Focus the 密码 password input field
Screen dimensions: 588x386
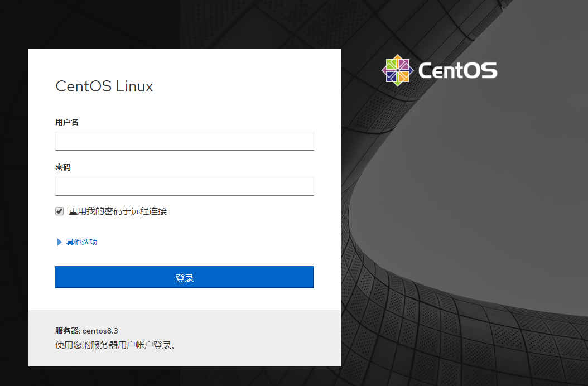tap(184, 186)
